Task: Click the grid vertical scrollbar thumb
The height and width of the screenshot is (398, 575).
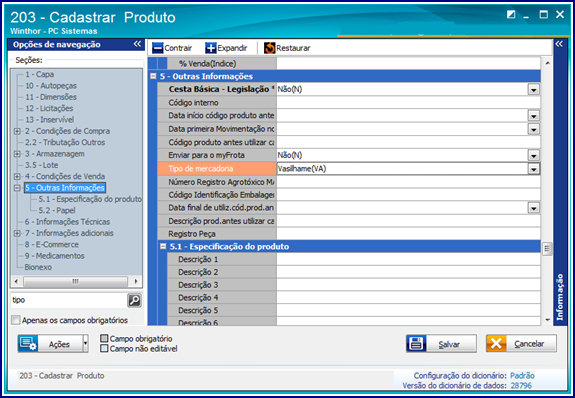Action: point(547,249)
